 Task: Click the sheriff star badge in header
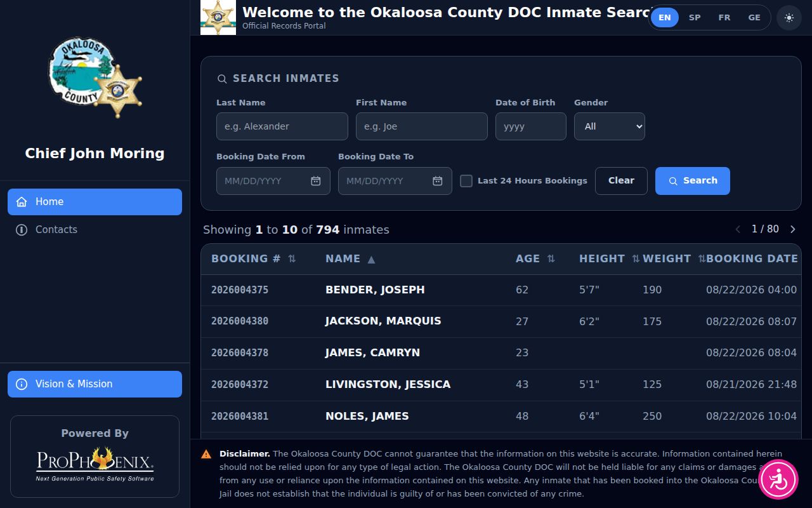click(218, 17)
